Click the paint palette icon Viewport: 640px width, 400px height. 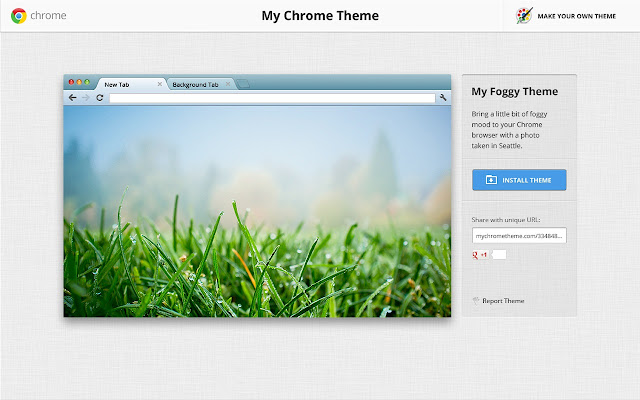[524, 16]
